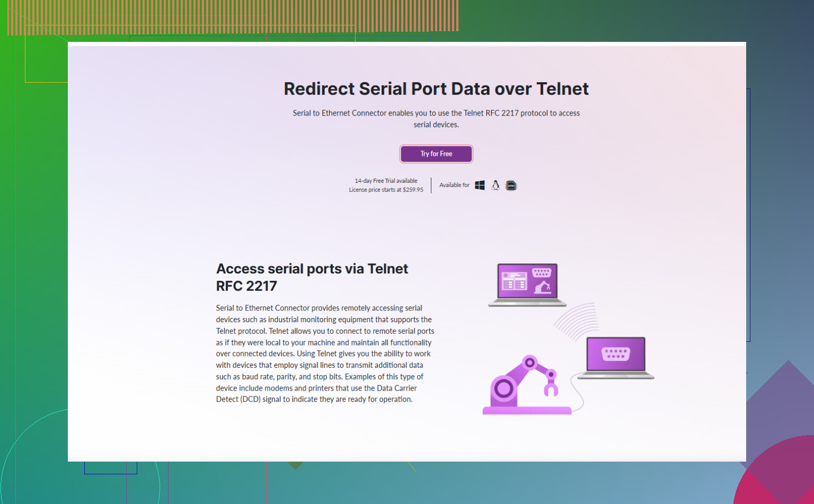
Task: Click "License price starts at $259.95" text
Action: pyautogui.click(x=386, y=190)
